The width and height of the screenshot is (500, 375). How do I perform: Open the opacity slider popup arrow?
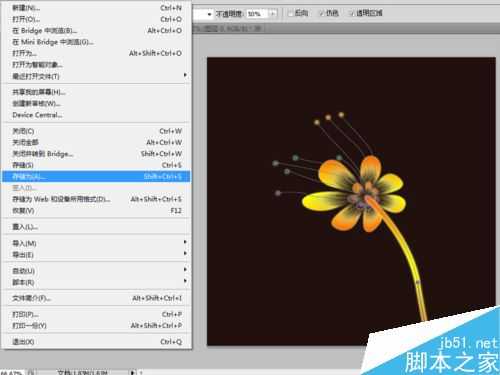tap(273, 14)
